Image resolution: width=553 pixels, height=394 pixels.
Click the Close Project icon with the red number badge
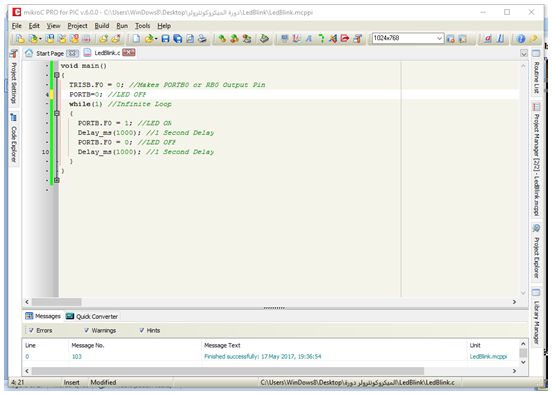74,38
